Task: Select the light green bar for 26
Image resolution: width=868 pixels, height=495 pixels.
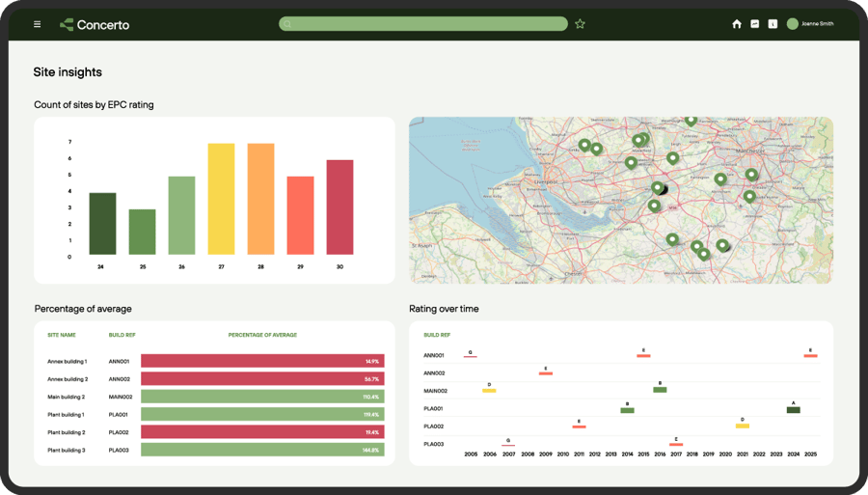Action: point(181,215)
